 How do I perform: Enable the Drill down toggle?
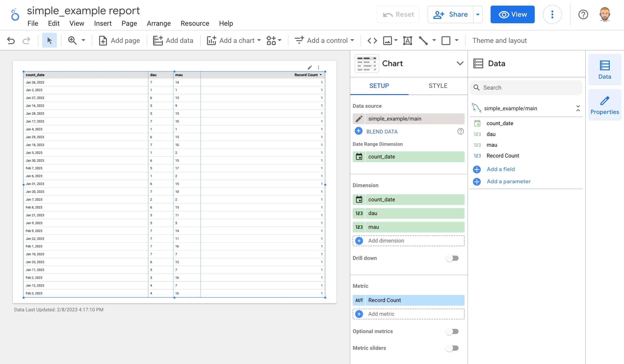[x=452, y=258]
